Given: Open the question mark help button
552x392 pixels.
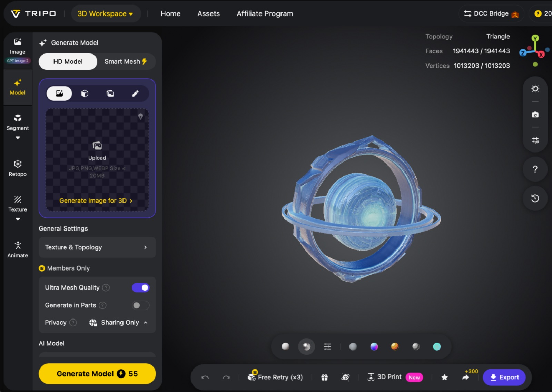Looking at the screenshot, I should point(535,169).
